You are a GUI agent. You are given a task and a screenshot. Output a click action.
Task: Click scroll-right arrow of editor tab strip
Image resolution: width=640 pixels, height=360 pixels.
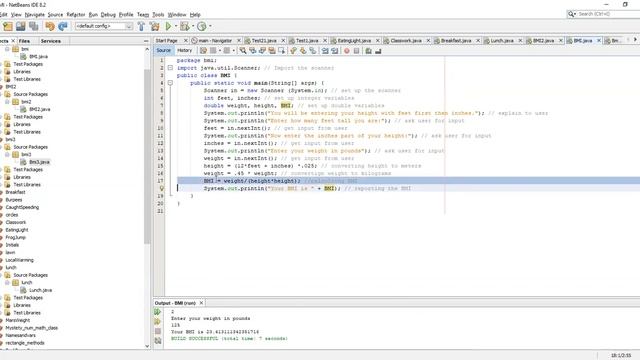tap(635, 40)
